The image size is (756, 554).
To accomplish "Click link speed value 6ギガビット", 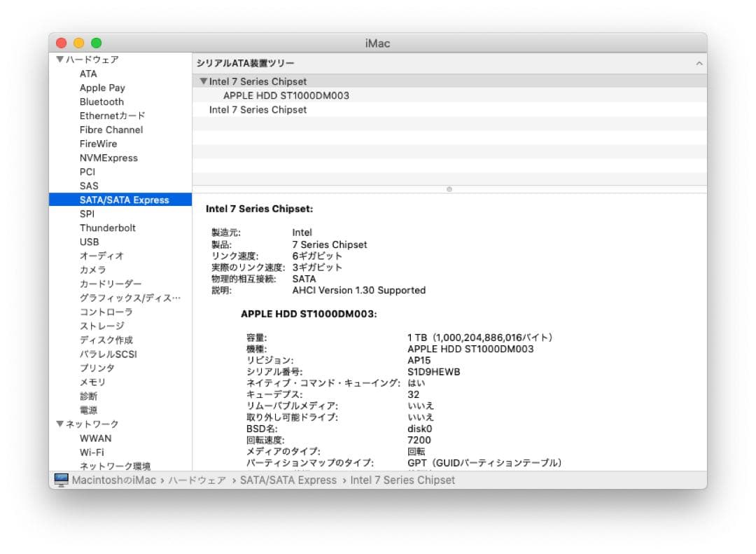I will click(317, 256).
